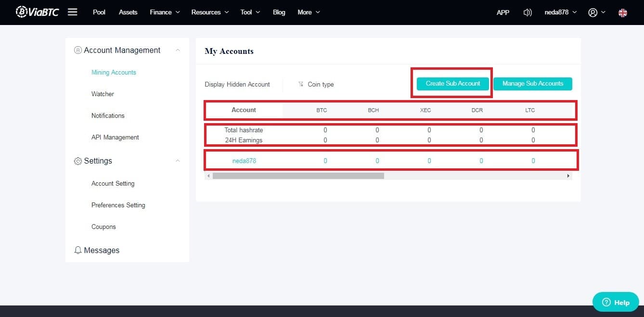
Task: Click the Messages bell icon
Action: [x=78, y=250]
